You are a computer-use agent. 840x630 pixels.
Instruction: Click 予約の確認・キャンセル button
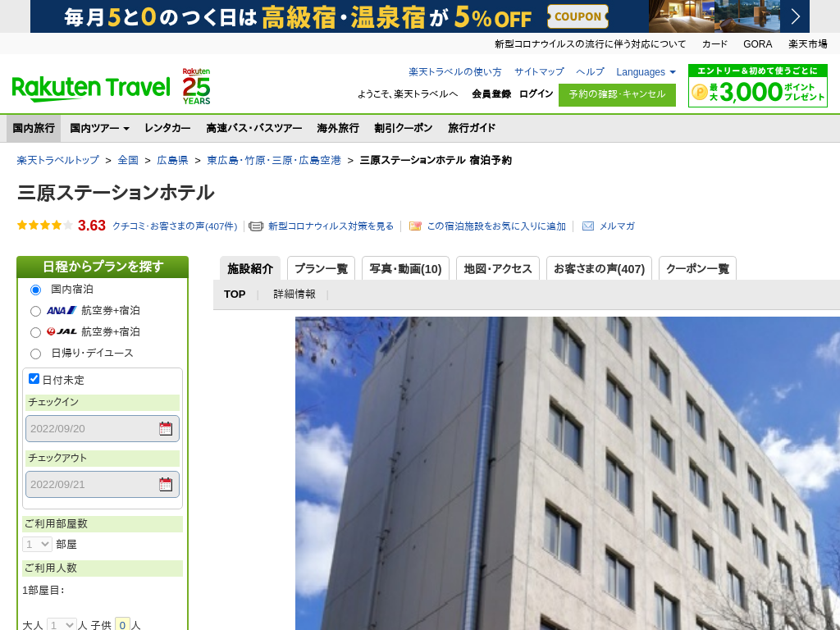coord(617,95)
